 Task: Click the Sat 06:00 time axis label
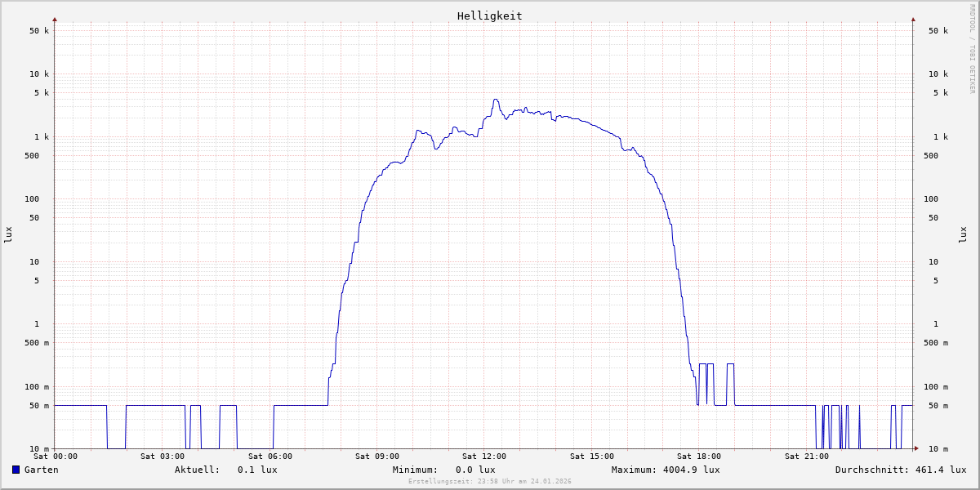point(269,457)
